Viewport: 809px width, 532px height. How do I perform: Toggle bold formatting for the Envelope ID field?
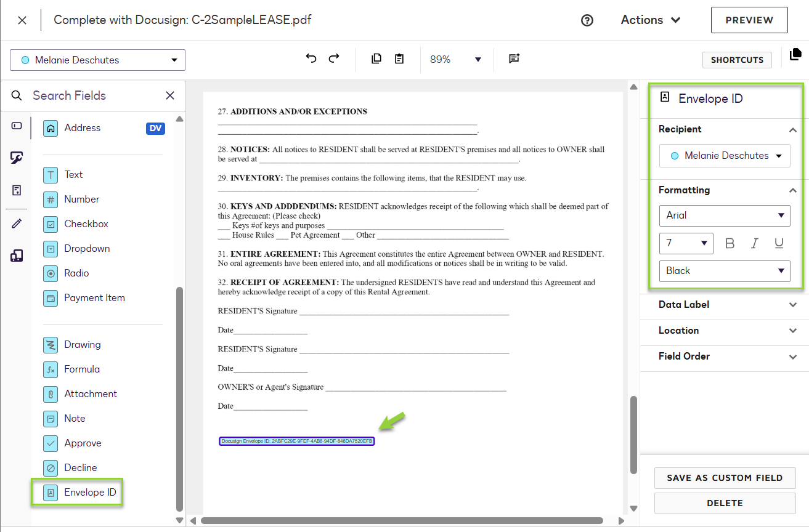pyautogui.click(x=730, y=243)
